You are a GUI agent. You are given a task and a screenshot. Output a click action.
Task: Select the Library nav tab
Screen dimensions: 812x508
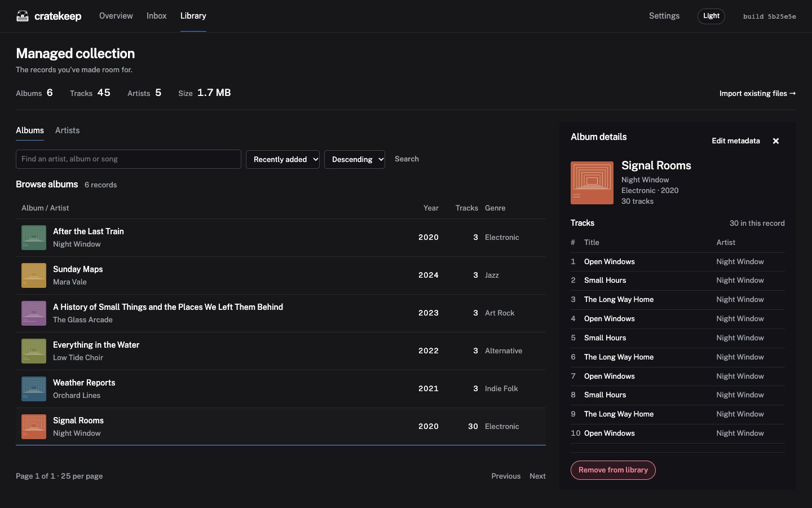pyautogui.click(x=193, y=16)
